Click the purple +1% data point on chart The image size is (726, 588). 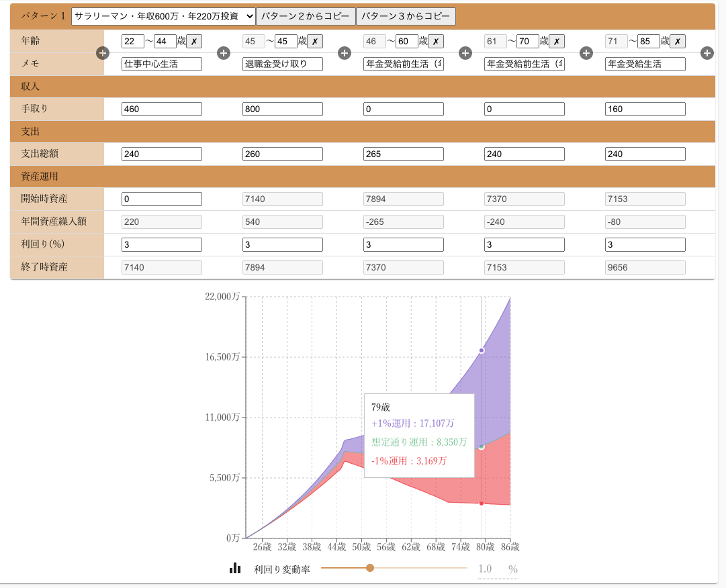[482, 350]
